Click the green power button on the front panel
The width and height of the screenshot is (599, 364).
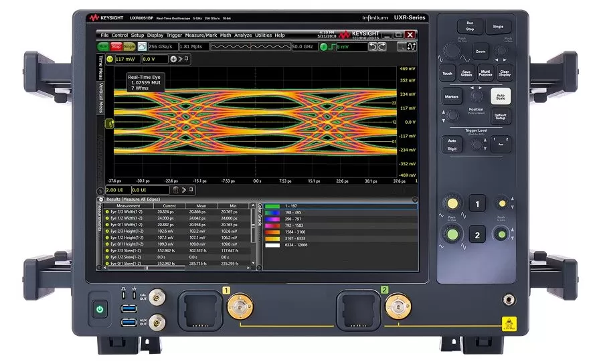pos(100,309)
